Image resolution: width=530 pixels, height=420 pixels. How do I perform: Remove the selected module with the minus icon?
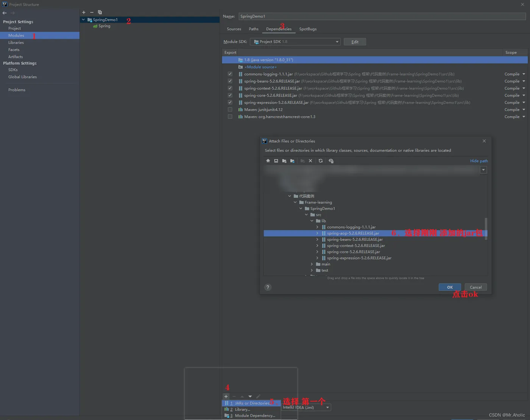tap(92, 12)
